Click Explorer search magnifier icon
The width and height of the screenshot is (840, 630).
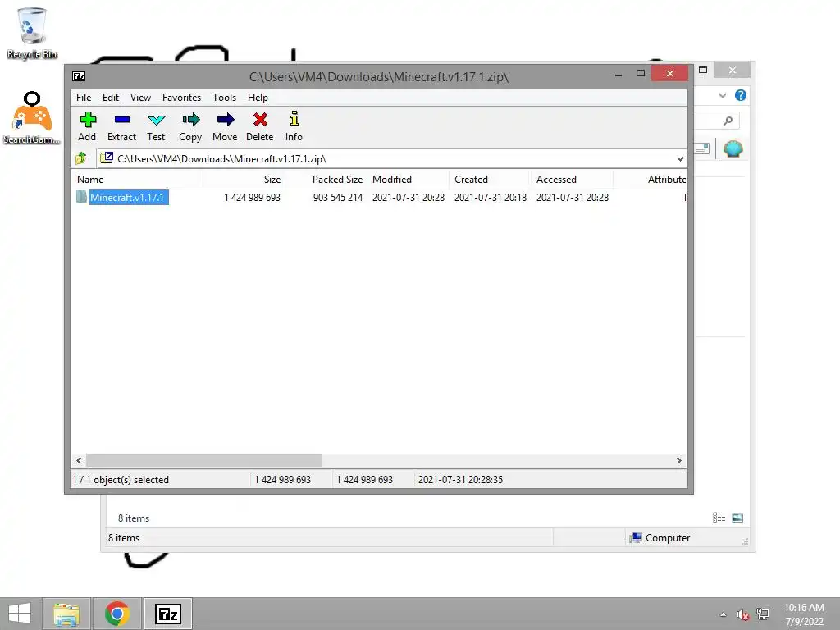pyautogui.click(x=728, y=121)
